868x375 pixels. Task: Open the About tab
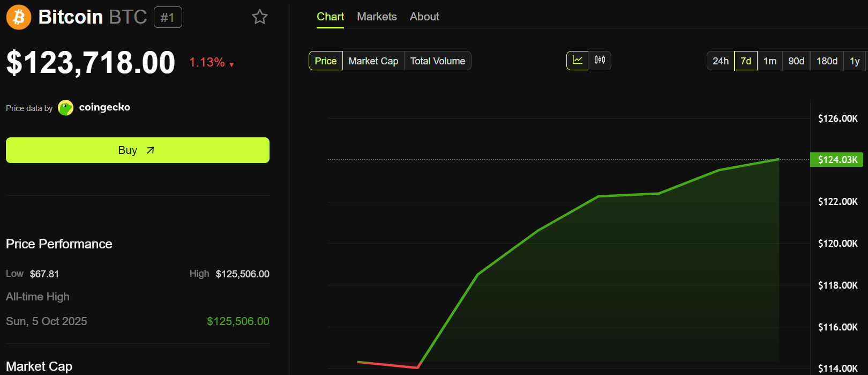coord(424,17)
